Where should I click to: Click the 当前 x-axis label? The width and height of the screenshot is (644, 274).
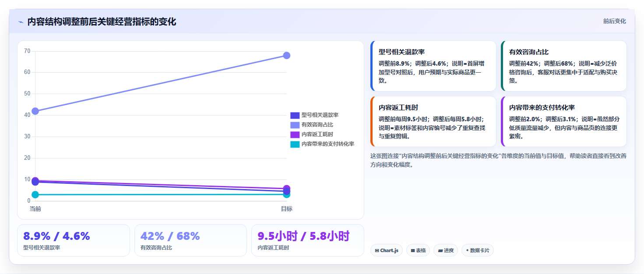(x=35, y=209)
